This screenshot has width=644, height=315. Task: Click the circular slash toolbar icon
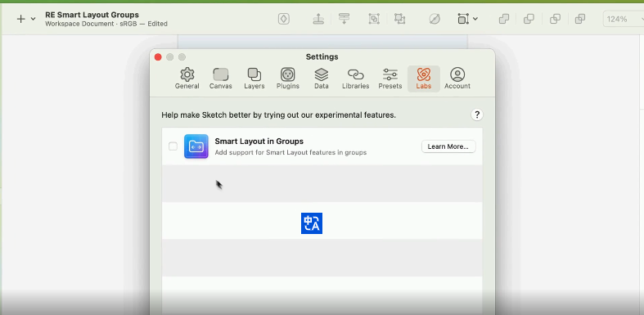pos(435,19)
